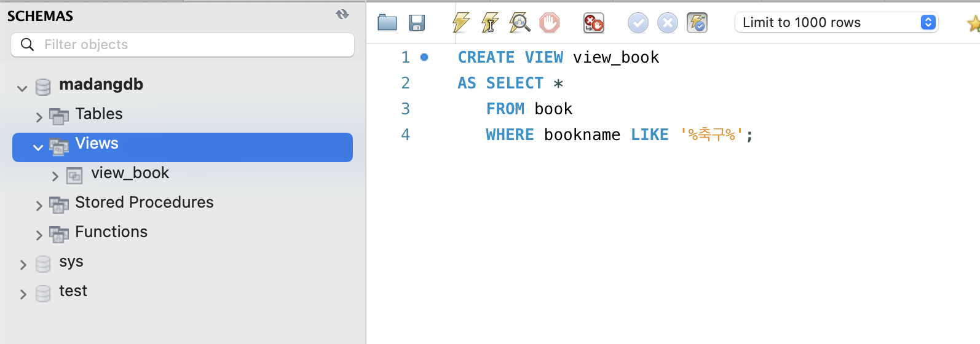Click 'bookname' in the WHERE clause

(x=582, y=135)
